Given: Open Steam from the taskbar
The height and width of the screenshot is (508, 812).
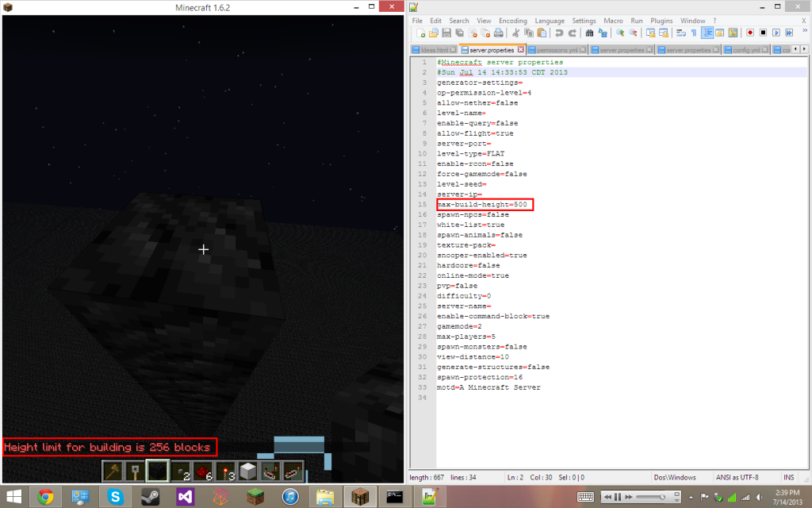Looking at the screenshot, I should point(150,497).
